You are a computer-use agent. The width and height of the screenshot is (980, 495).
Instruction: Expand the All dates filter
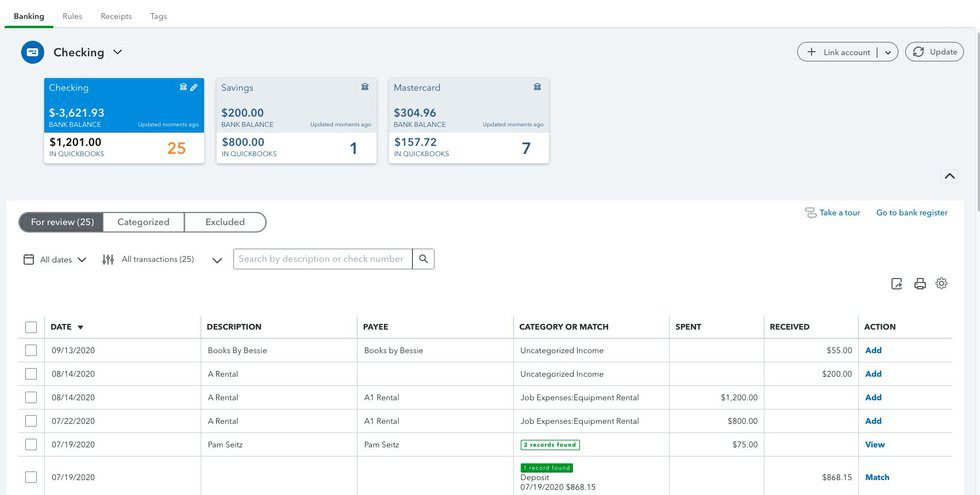coord(55,260)
